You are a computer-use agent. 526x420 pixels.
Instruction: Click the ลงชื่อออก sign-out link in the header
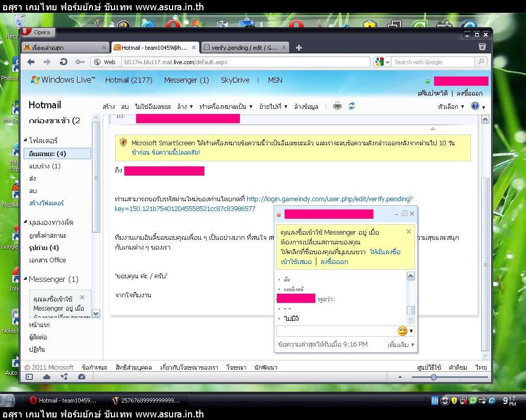(469, 93)
